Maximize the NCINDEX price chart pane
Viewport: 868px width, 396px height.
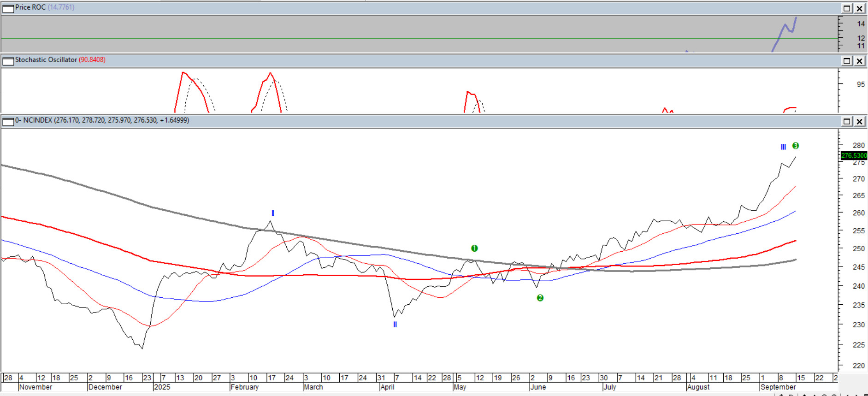coord(847,121)
